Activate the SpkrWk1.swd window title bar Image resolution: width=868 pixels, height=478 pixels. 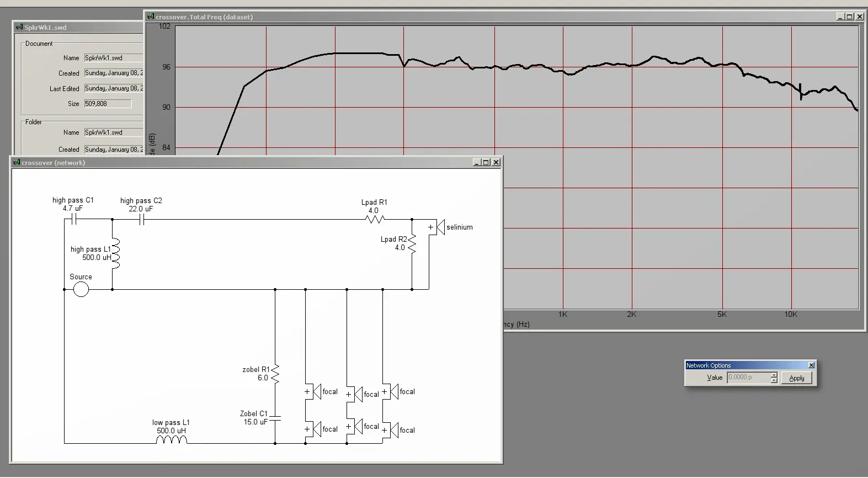[x=78, y=27]
